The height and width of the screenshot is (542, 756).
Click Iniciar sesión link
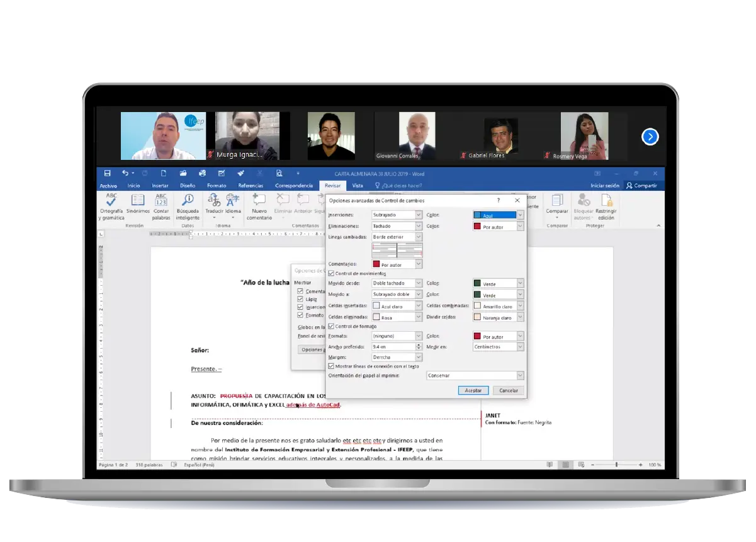[605, 186]
